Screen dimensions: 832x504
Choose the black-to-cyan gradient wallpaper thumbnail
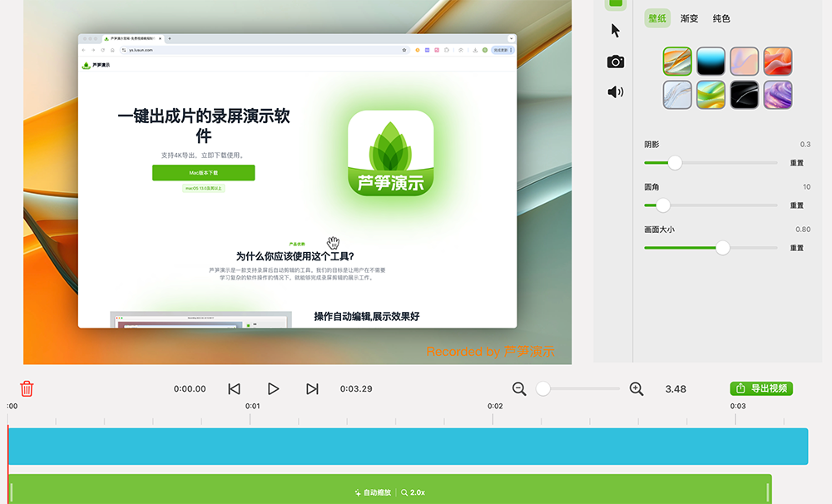coord(711,61)
